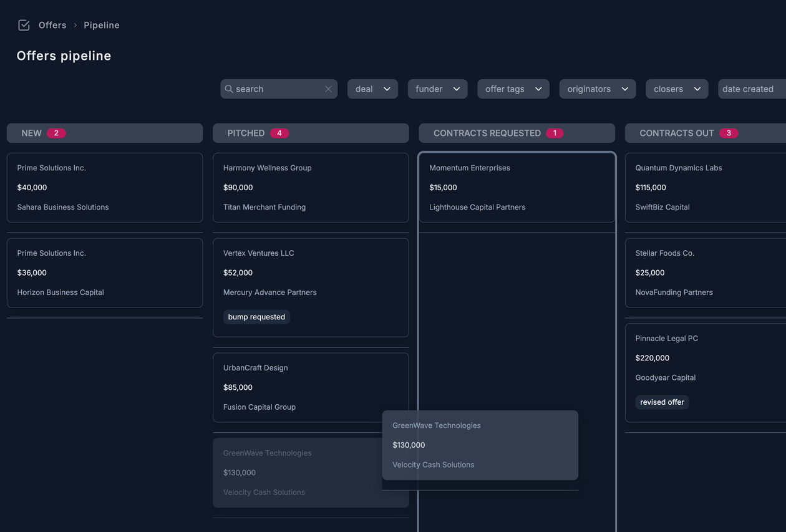This screenshot has width=786, height=532.
Task: Click the revised offer tag
Action: [x=662, y=402]
